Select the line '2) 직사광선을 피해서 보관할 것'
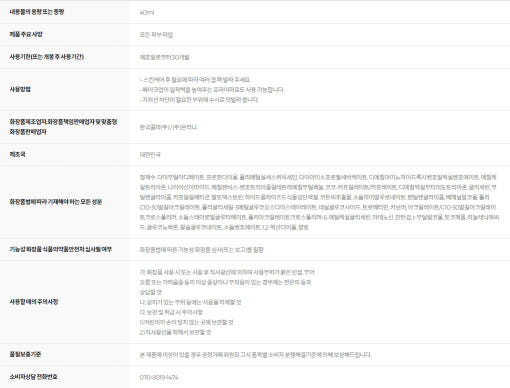The width and height of the screenshot is (510, 388). coord(175,333)
